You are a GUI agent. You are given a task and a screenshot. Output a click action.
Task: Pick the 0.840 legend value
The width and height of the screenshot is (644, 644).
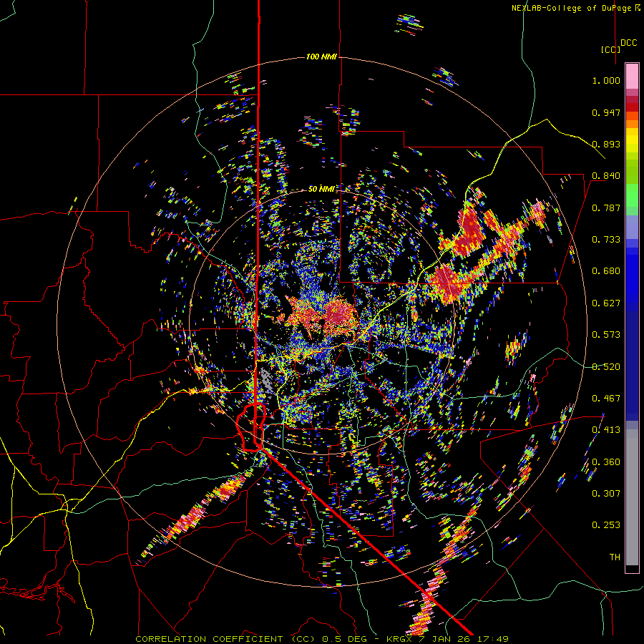(x=606, y=176)
